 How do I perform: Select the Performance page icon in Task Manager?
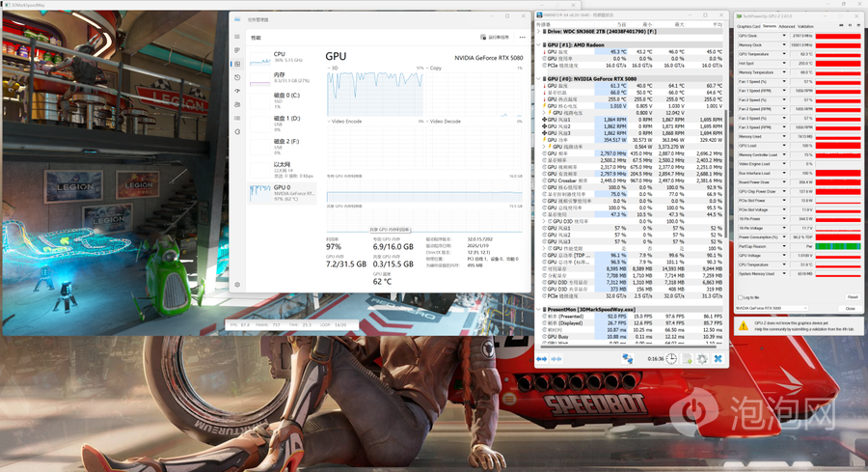click(237, 64)
